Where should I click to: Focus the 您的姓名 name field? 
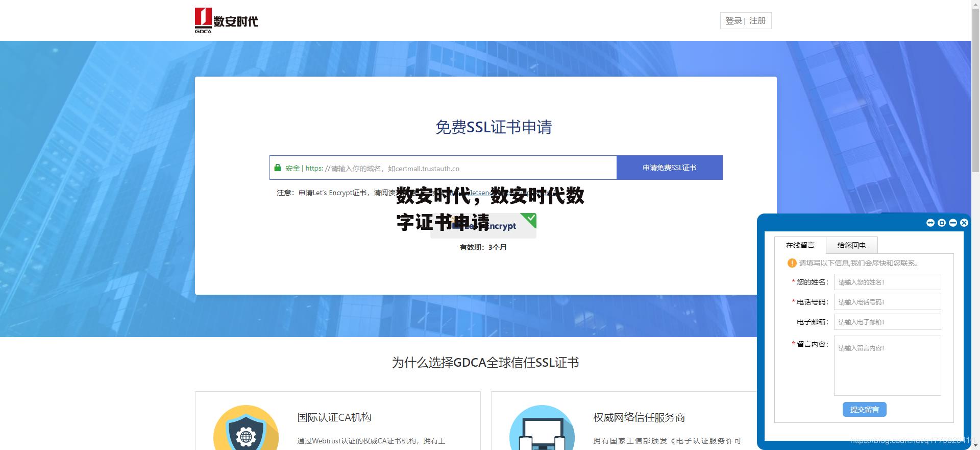coord(887,282)
